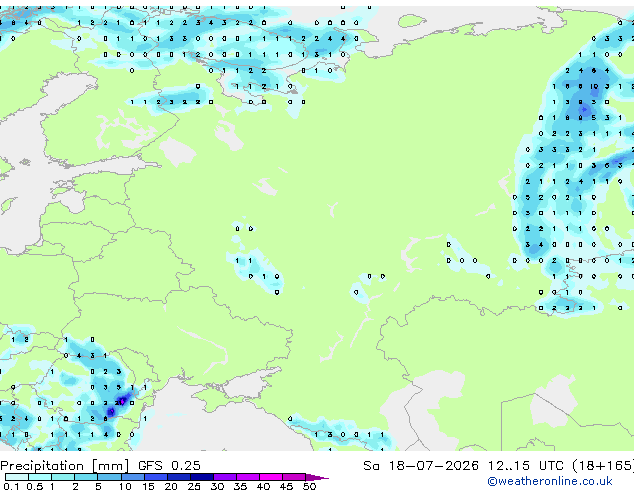Select the 5–10 mm legend color box
Screen dimensions: 634x490
coord(109,477)
